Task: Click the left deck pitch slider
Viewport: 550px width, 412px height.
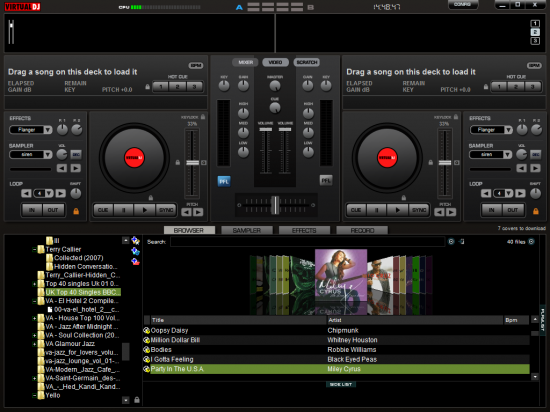Action: 192,163
